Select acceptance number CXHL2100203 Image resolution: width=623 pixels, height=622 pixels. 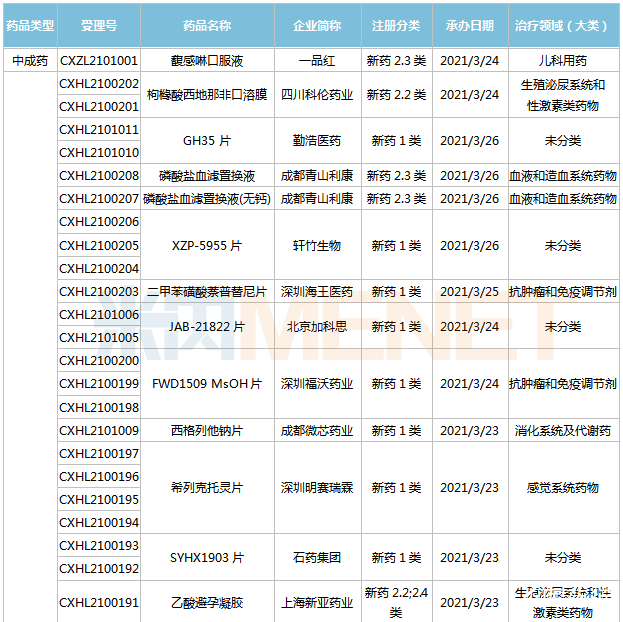[x=99, y=292]
